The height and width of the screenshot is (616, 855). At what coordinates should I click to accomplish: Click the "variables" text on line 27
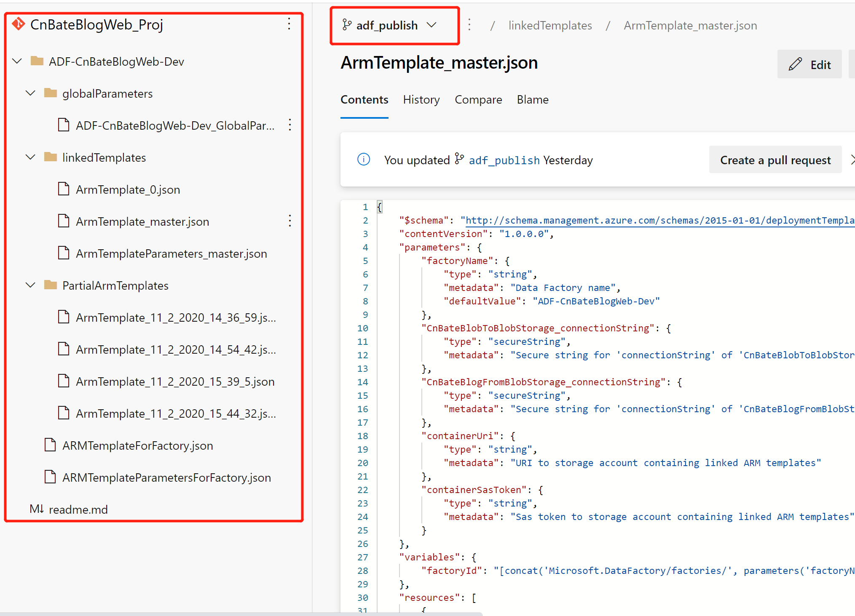(429, 557)
